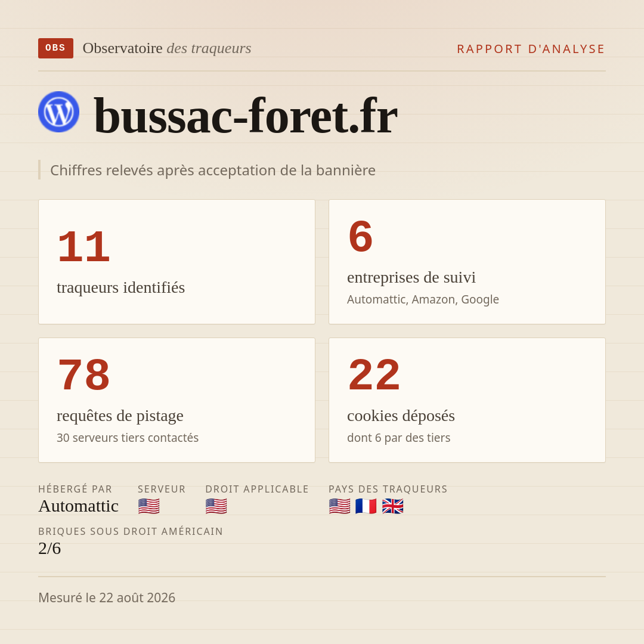This screenshot has width=644, height=644.
Task: Click the French flag under Pays des traqueurs
Action: coord(366,506)
